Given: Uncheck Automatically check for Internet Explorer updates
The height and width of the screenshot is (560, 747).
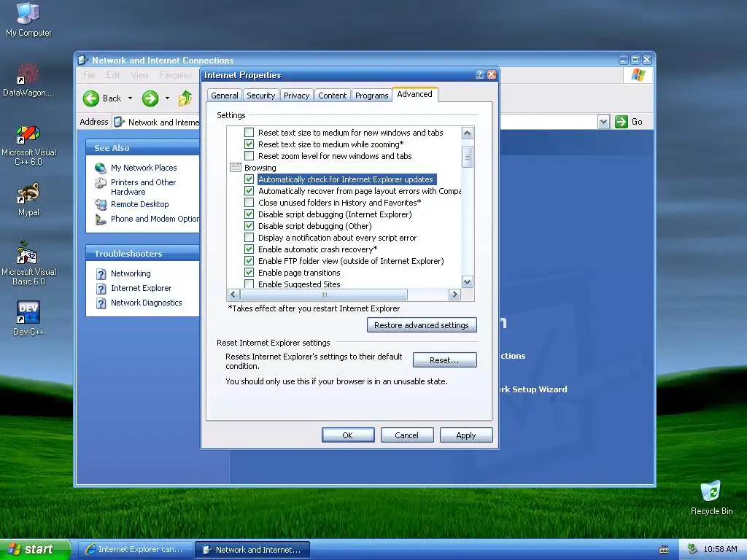Looking at the screenshot, I should click(x=249, y=179).
